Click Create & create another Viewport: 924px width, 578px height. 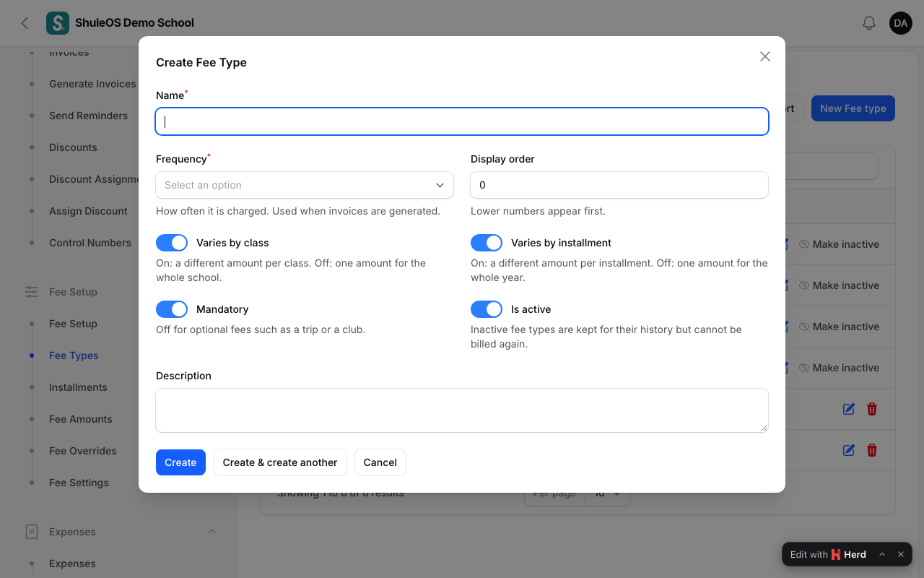pos(280,462)
